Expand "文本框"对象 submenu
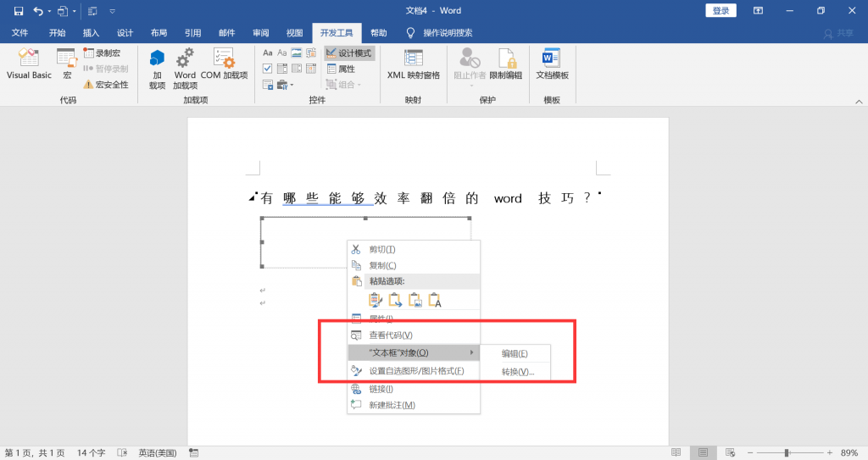The height and width of the screenshot is (460, 868). click(414, 352)
